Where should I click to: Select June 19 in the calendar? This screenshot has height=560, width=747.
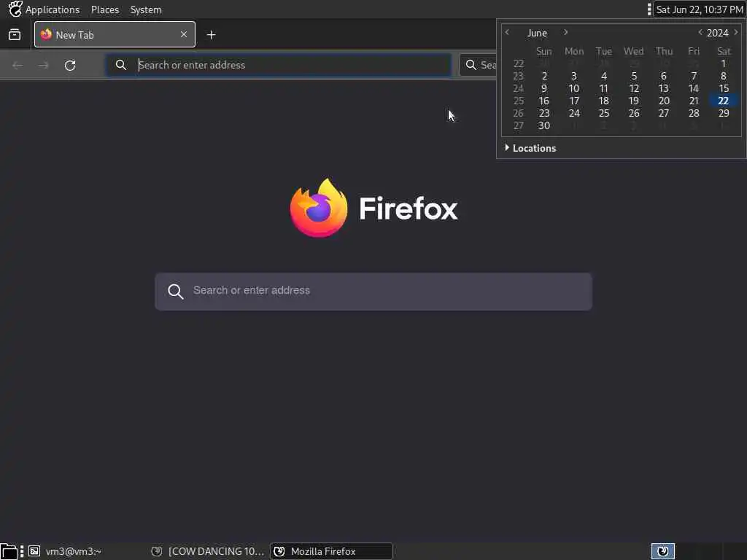[x=634, y=101]
